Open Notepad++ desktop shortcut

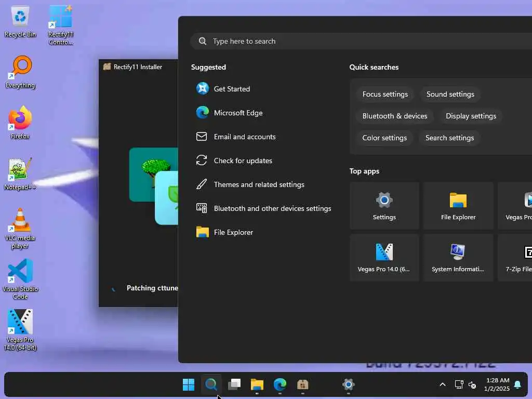pyautogui.click(x=20, y=174)
